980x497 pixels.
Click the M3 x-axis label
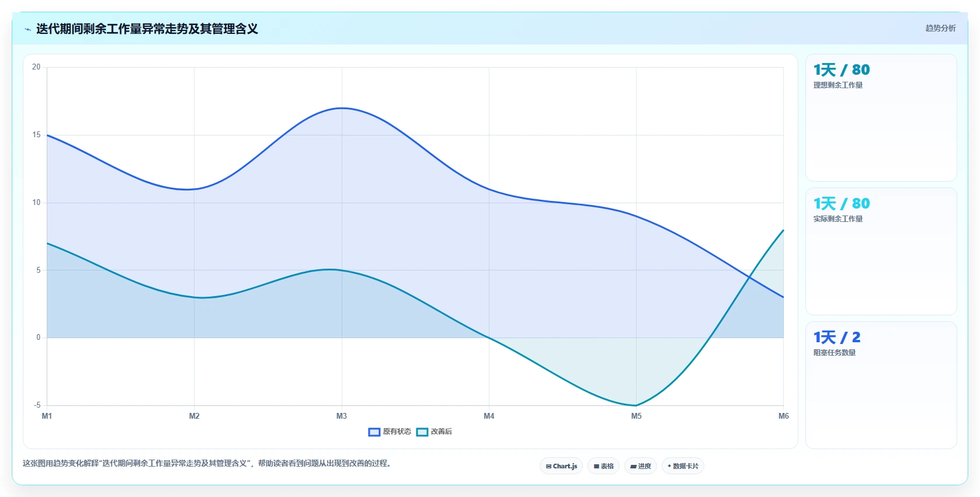pyautogui.click(x=342, y=416)
